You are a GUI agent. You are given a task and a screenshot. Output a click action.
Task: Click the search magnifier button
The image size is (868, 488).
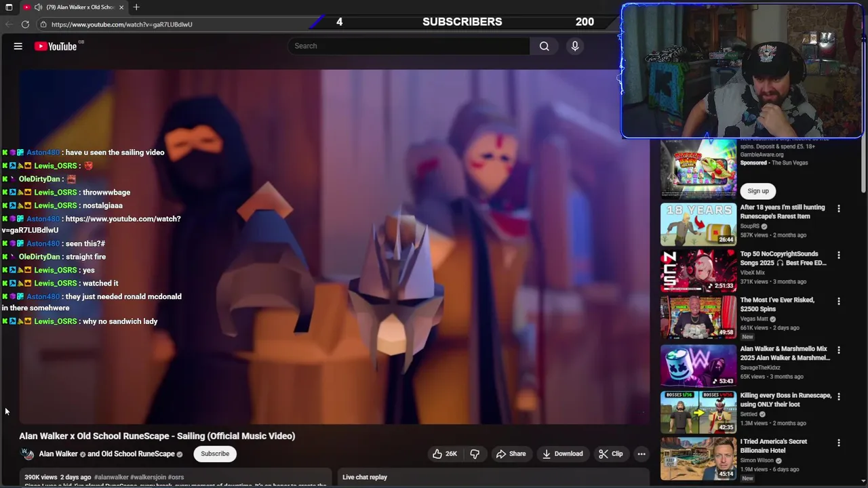(x=544, y=46)
